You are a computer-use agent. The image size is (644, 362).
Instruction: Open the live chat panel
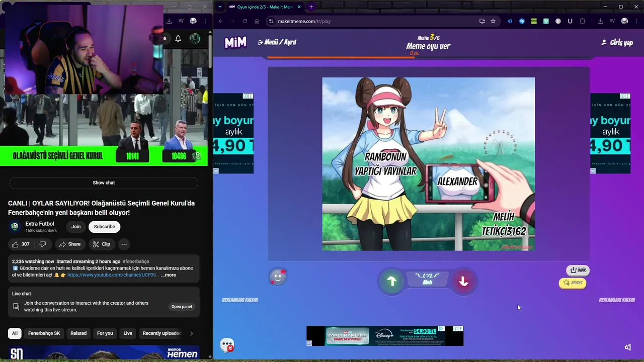182,307
